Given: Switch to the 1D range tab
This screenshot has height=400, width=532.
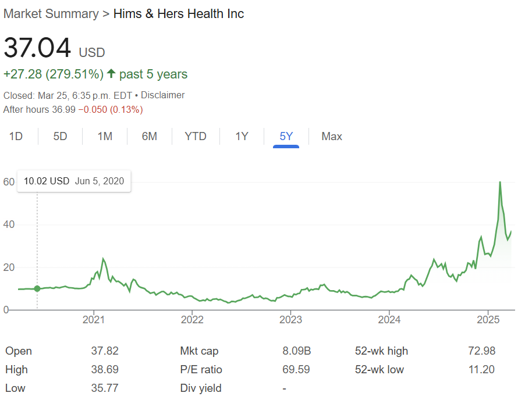Looking at the screenshot, I should tap(16, 137).
